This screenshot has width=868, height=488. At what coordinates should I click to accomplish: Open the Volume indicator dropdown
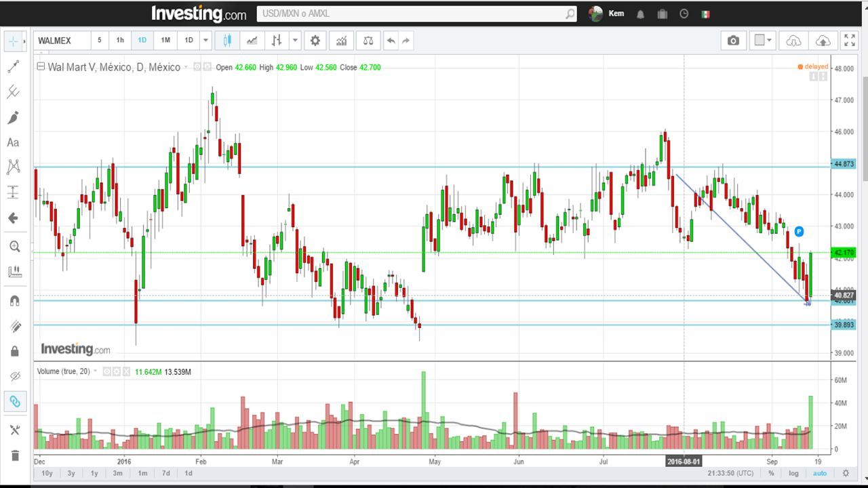[x=95, y=371]
